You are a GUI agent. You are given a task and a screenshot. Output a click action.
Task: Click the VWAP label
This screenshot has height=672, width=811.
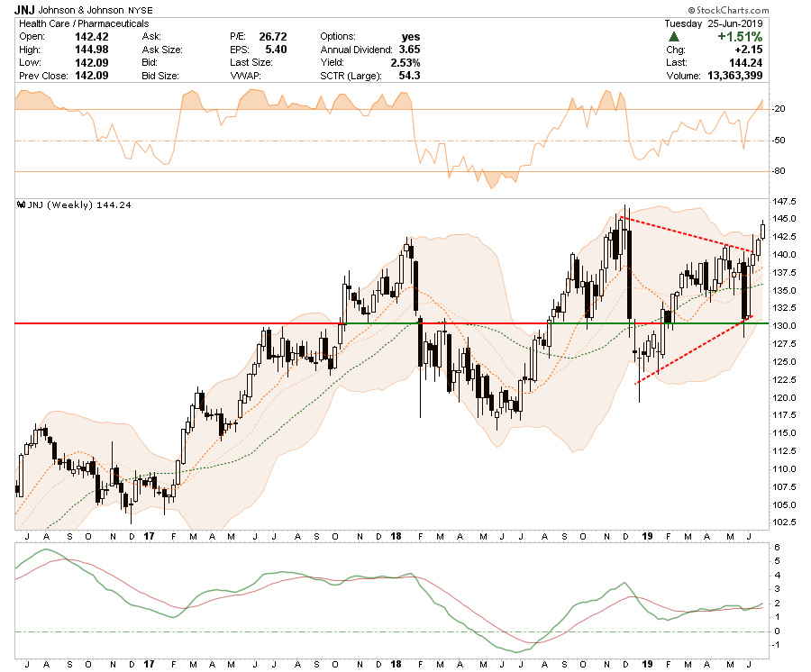[x=246, y=76]
